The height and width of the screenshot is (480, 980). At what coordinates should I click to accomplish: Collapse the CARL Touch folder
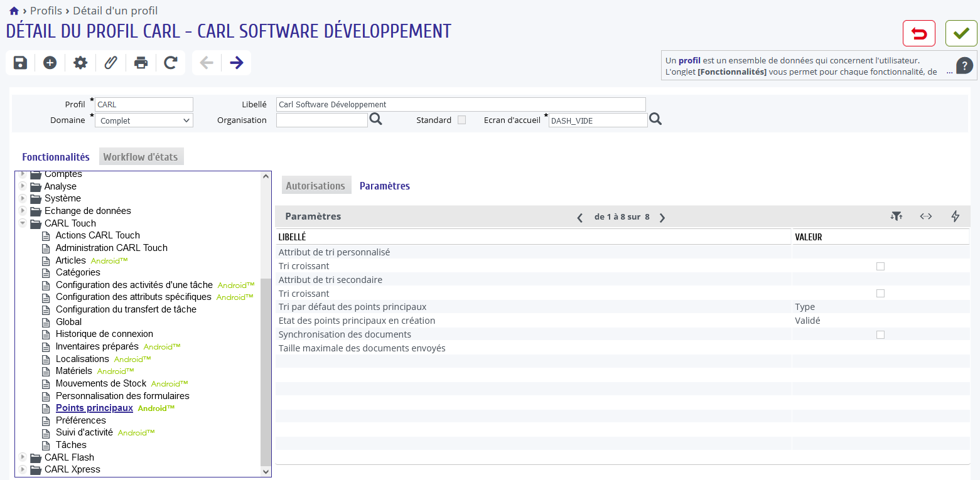(23, 223)
